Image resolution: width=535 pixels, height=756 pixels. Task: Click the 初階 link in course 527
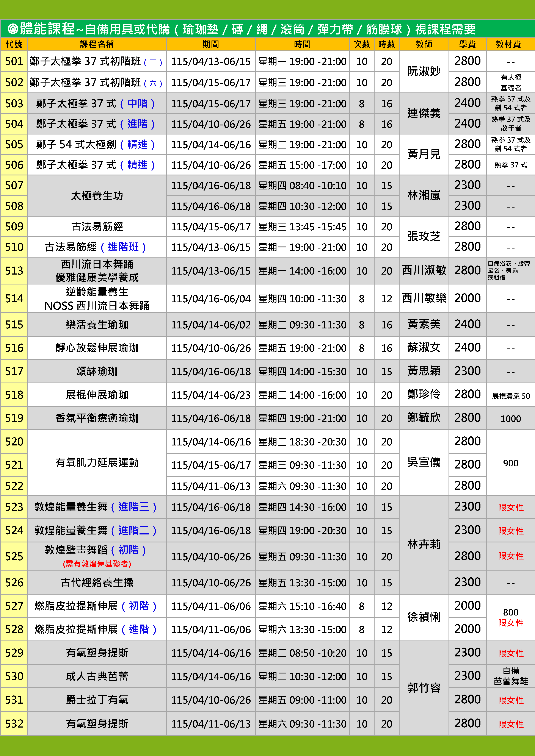[x=139, y=606]
